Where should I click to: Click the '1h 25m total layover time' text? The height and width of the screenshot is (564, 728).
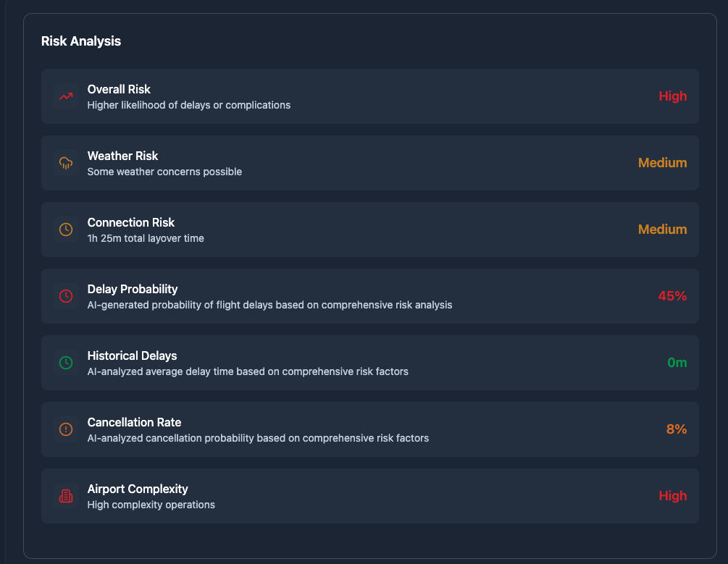146,239
